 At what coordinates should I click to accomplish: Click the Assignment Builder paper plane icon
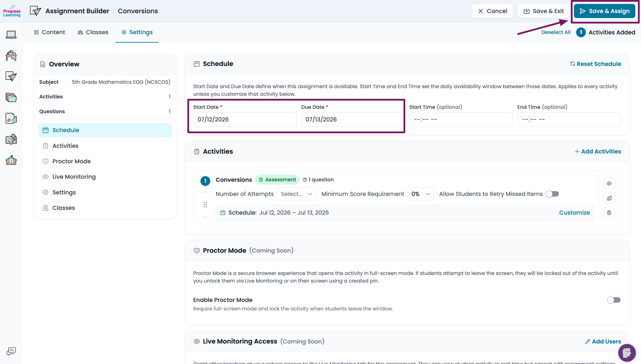click(x=35, y=11)
